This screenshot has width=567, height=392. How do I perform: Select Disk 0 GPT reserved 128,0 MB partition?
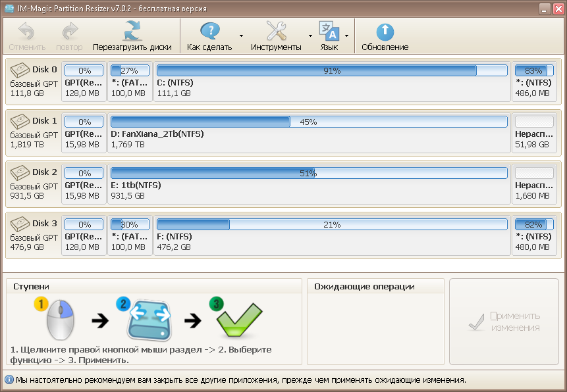click(84, 82)
